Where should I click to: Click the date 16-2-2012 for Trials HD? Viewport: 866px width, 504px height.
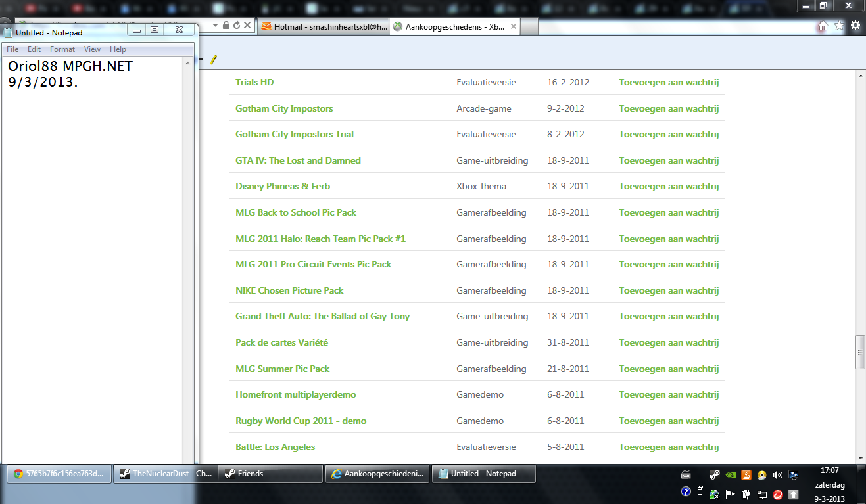568,82
